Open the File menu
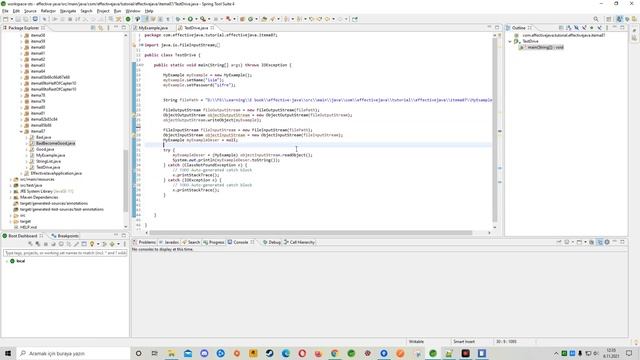 point(5,11)
